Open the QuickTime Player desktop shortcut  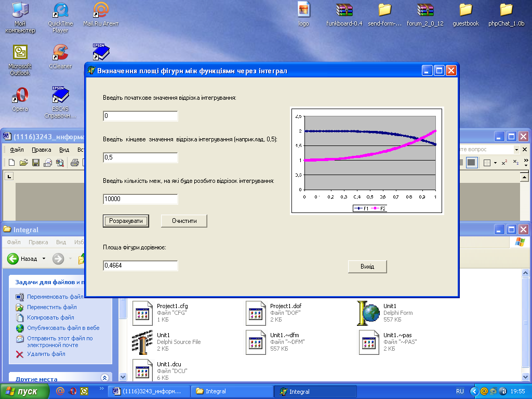coord(60,17)
